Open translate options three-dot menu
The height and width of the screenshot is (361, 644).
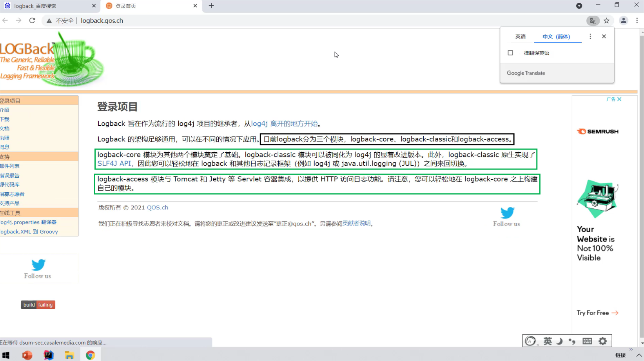[590, 36]
